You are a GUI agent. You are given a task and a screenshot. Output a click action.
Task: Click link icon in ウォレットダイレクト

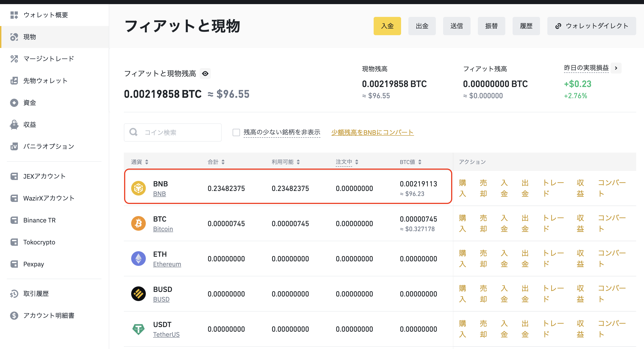coord(558,26)
